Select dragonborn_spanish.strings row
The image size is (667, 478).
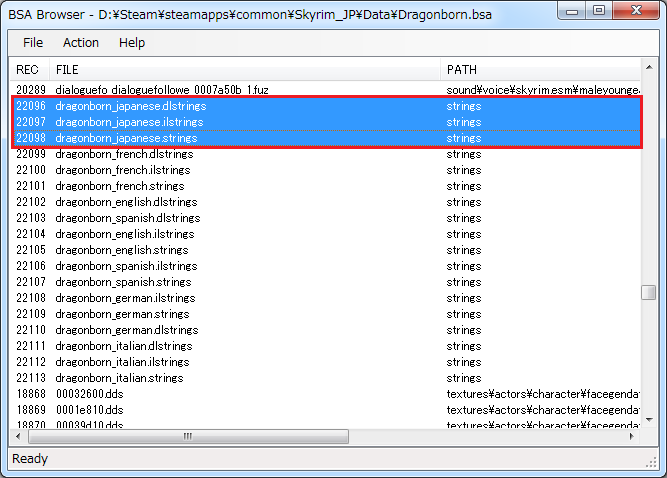point(325,282)
